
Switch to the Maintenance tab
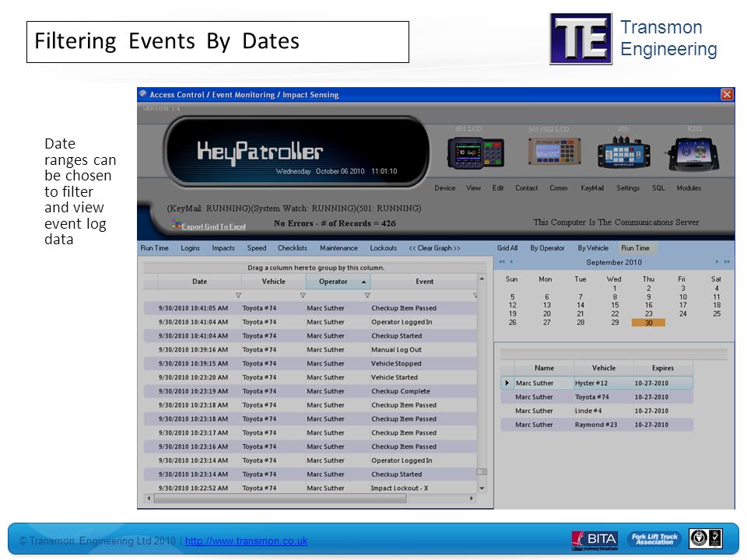click(338, 248)
